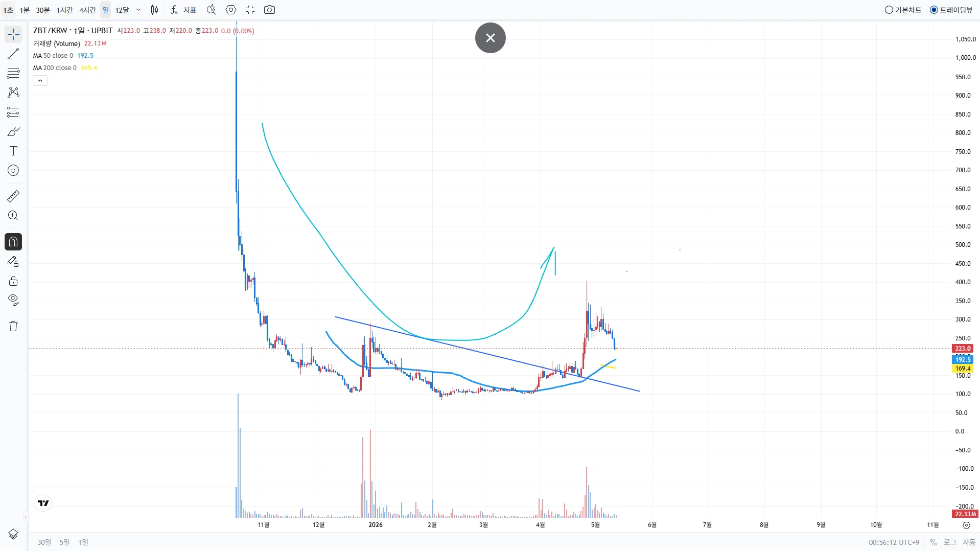Click the 223.0 current price label

(x=963, y=349)
